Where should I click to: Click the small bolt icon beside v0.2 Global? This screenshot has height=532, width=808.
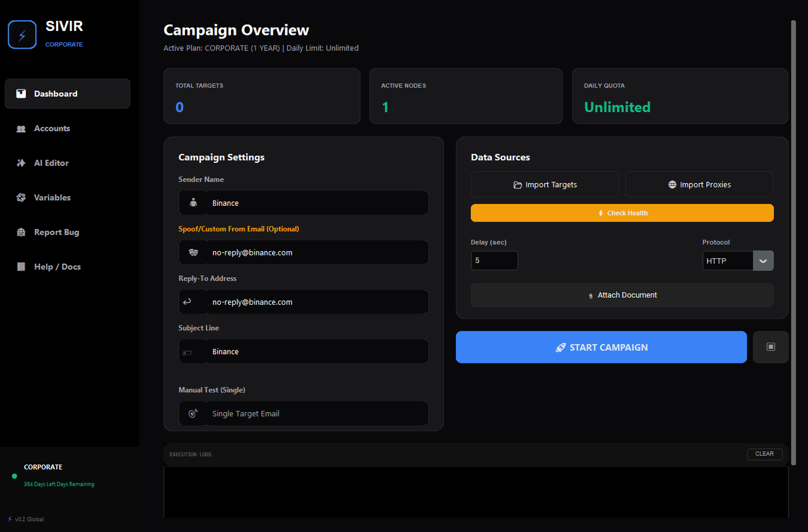[x=9, y=519]
